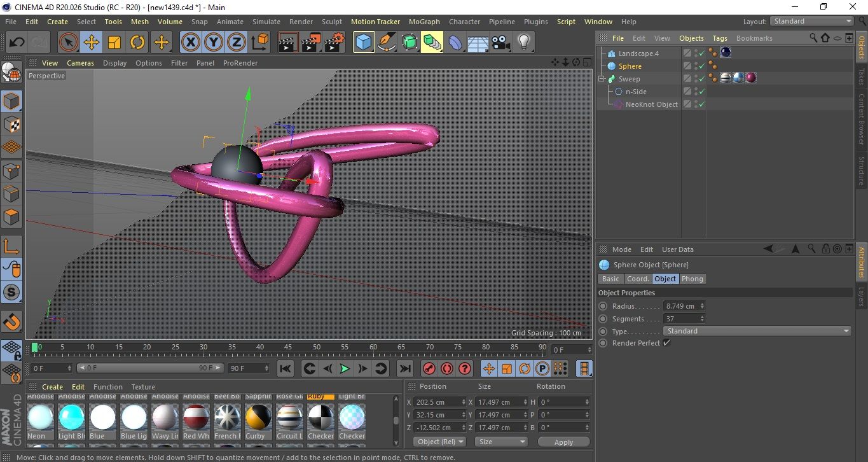This screenshot has width=868, height=462.
Task: Click the Undo arrow icon
Action: click(17, 43)
